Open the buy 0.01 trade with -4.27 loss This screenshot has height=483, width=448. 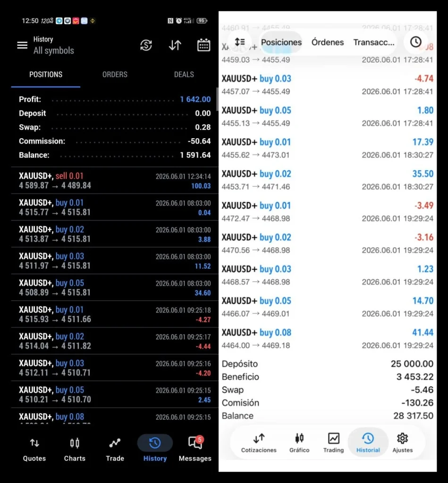click(115, 315)
